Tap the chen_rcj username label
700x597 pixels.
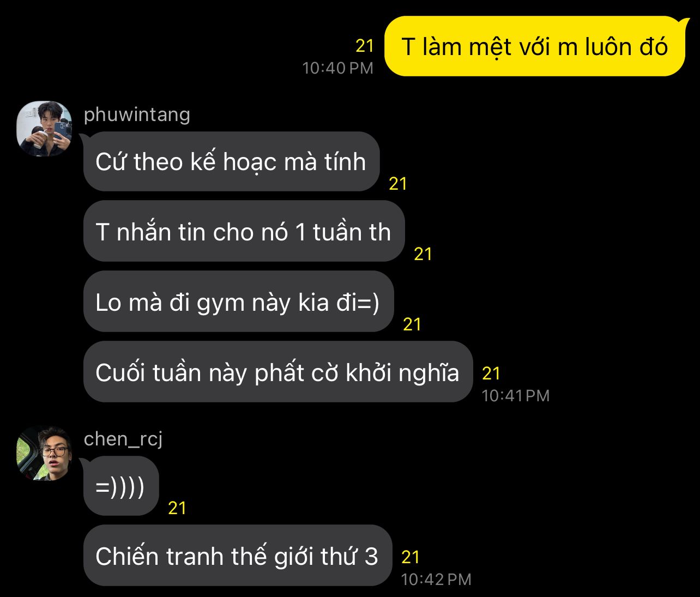123,439
